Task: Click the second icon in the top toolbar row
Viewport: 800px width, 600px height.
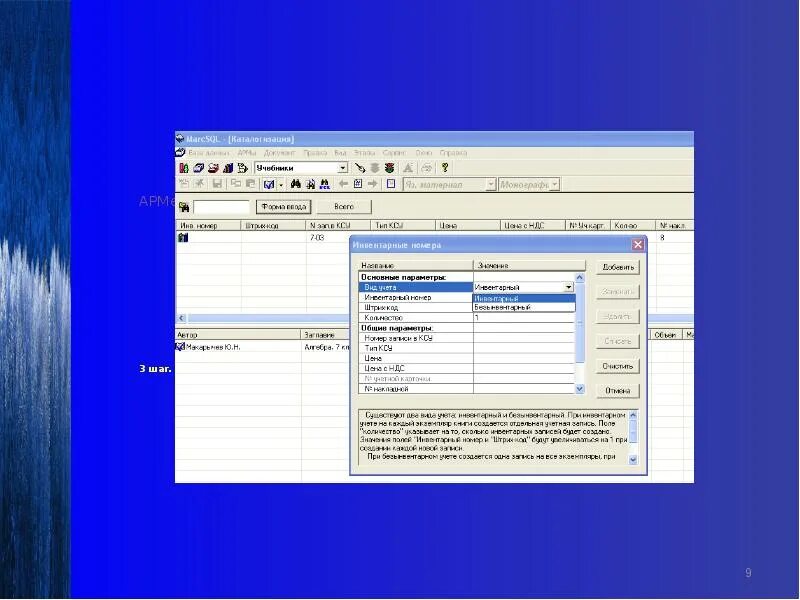Action: (x=198, y=168)
